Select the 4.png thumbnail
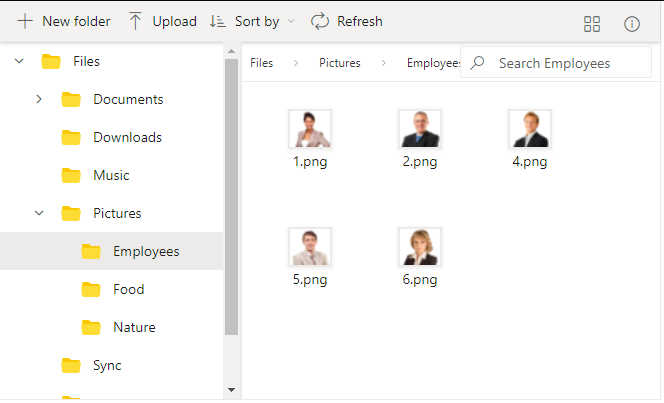This screenshot has width=664, height=403. tap(530, 129)
